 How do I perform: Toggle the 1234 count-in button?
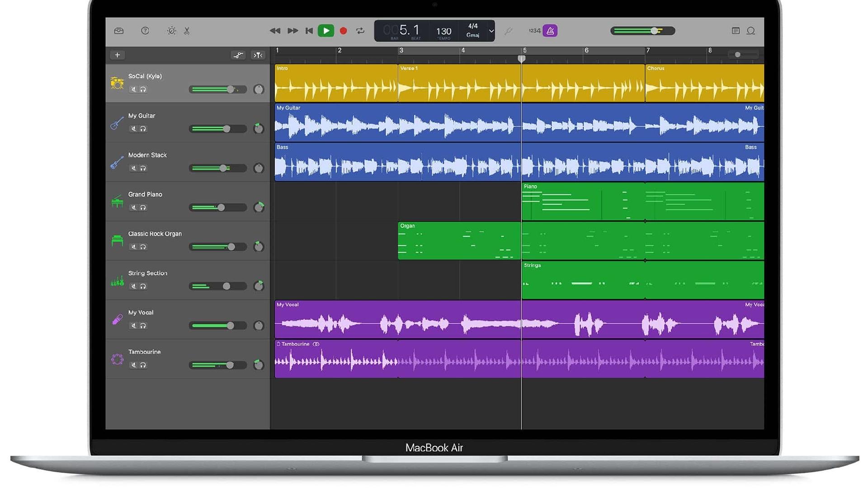point(534,31)
